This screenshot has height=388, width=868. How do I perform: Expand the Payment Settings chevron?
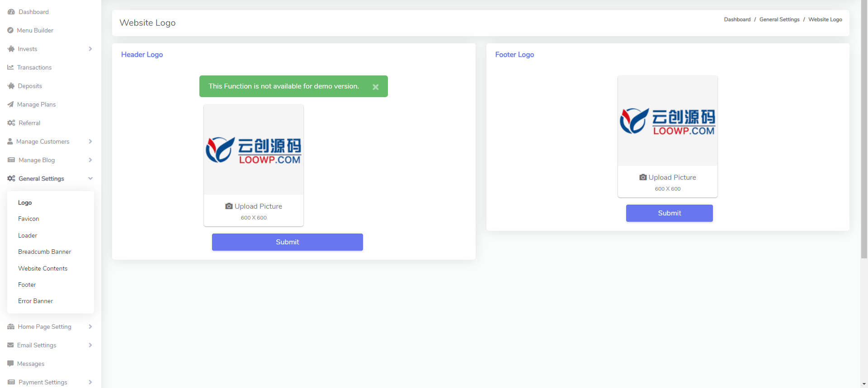tap(90, 382)
